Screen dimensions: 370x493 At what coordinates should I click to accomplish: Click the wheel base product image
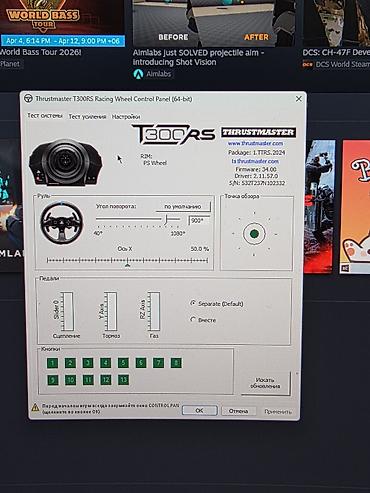tap(66, 162)
